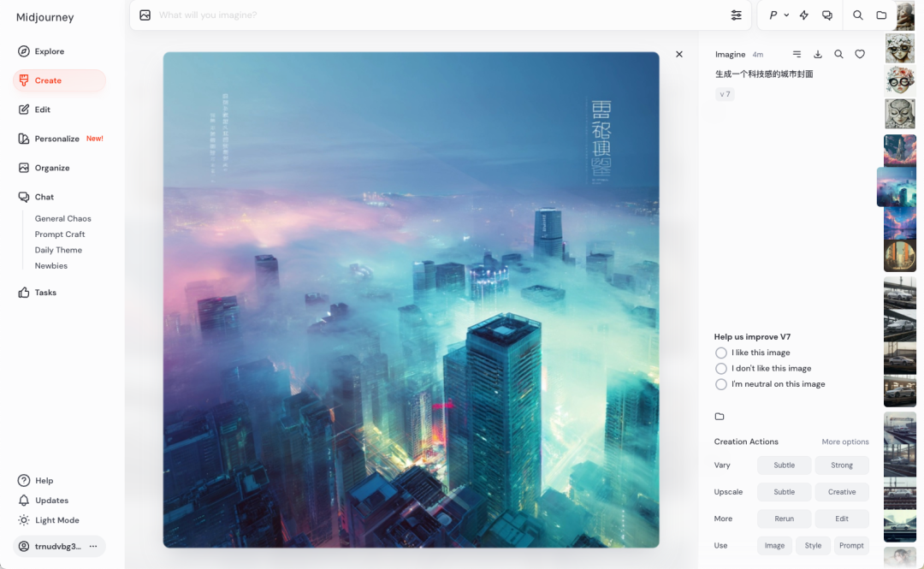The height and width of the screenshot is (569, 924).
Task: Close the image lightbox view
Action: [678, 54]
